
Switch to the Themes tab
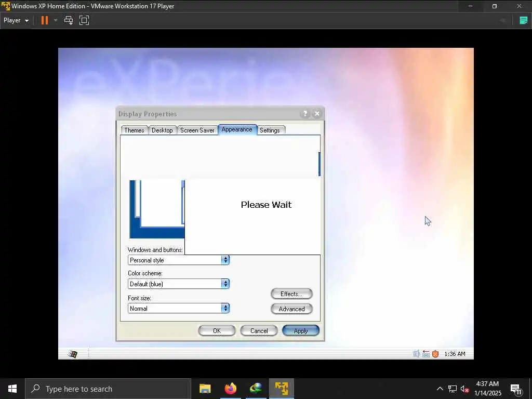[134, 130]
